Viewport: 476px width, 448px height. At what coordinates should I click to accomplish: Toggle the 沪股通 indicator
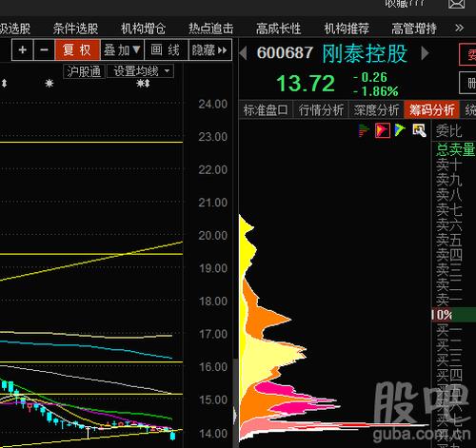click(x=84, y=71)
